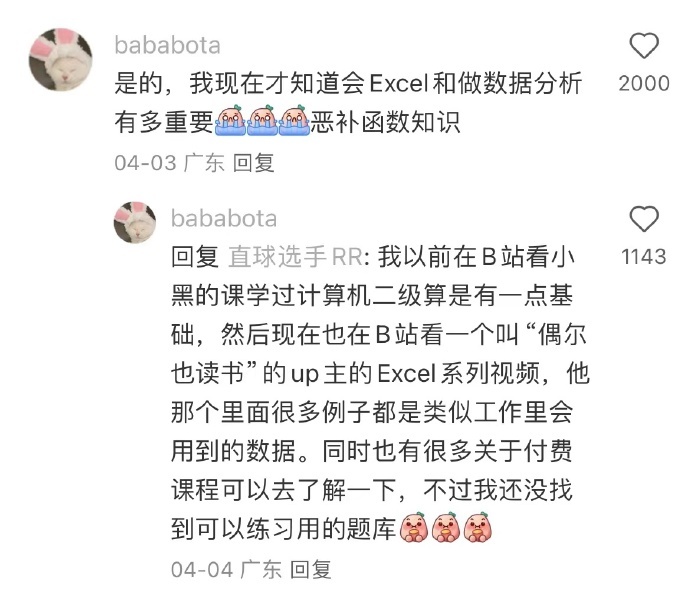Tap the last eating emoji in the reply
This screenshot has width=690, height=599.
[x=478, y=527]
